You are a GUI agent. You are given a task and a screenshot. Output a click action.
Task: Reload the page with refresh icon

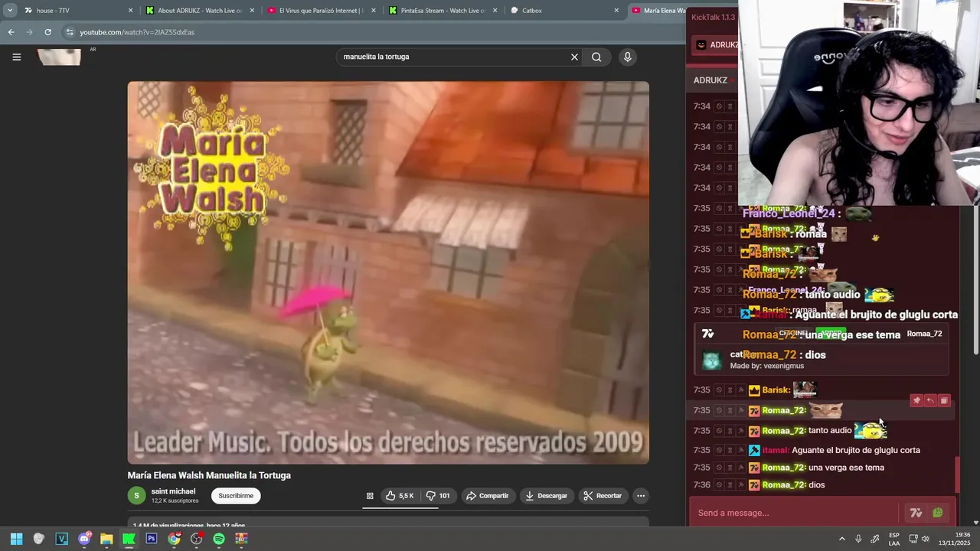pyautogui.click(x=47, y=32)
